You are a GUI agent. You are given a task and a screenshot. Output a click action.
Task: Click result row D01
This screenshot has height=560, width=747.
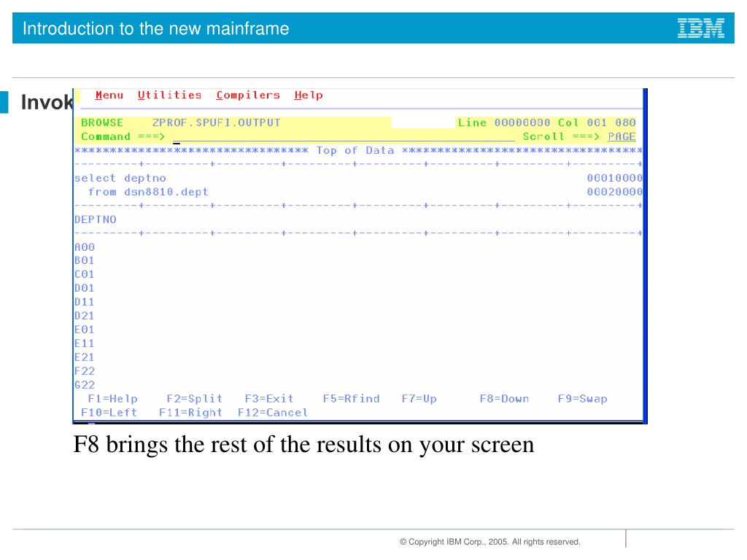85,288
